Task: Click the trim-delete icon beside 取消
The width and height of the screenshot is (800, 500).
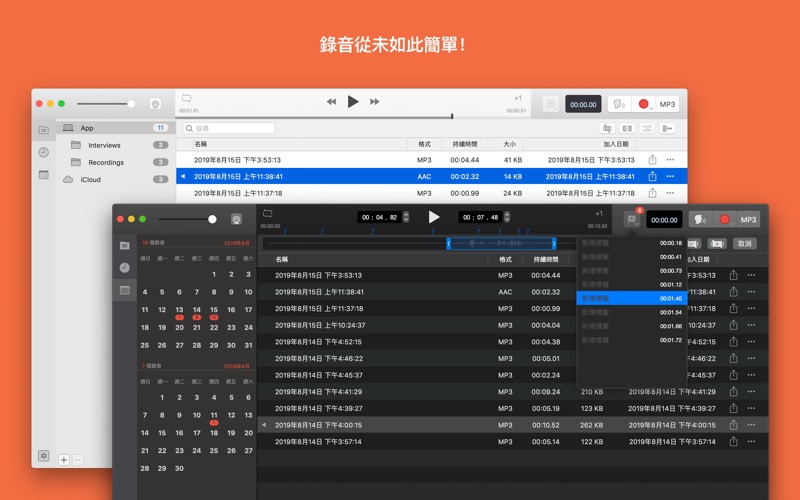Action: (717, 243)
